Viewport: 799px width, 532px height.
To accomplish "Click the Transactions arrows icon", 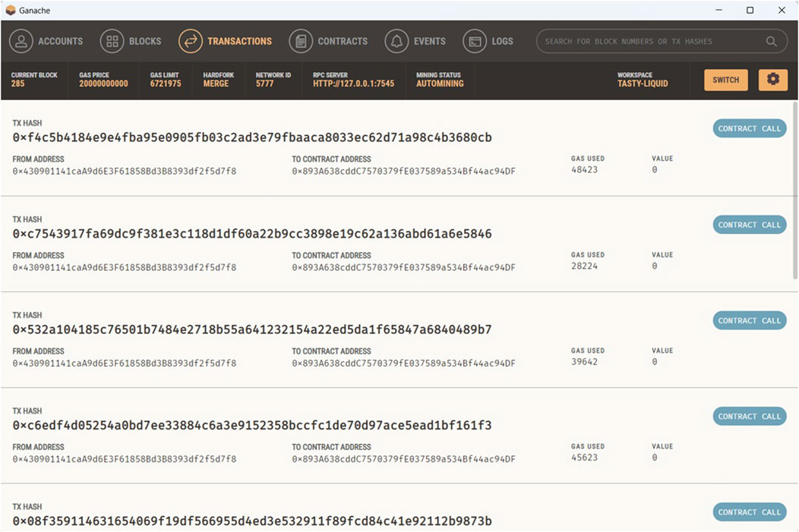I will [191, 41].
